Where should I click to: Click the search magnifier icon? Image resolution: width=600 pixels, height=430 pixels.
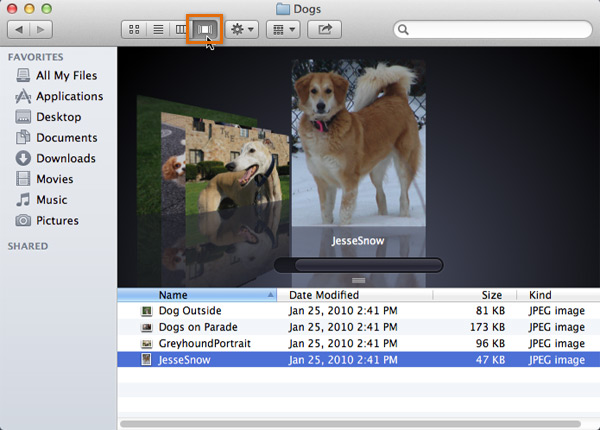[x=403, y=29]
